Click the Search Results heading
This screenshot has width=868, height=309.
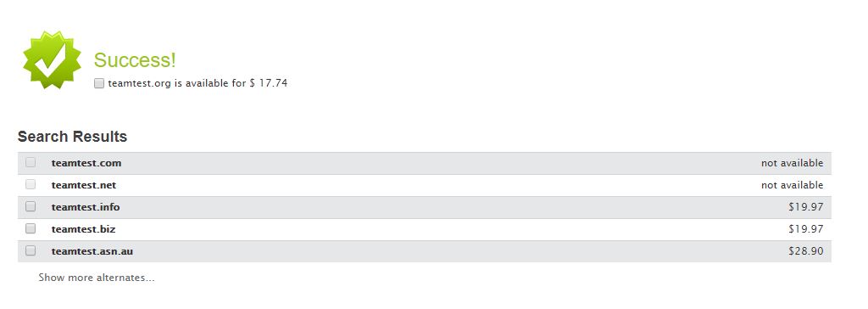(x=73, y=137)
